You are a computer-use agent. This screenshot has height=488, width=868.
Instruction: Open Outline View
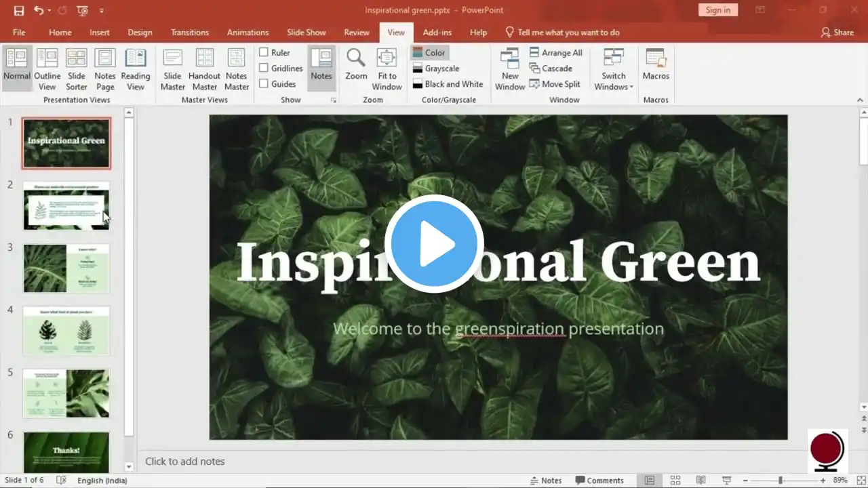[47, 68]
